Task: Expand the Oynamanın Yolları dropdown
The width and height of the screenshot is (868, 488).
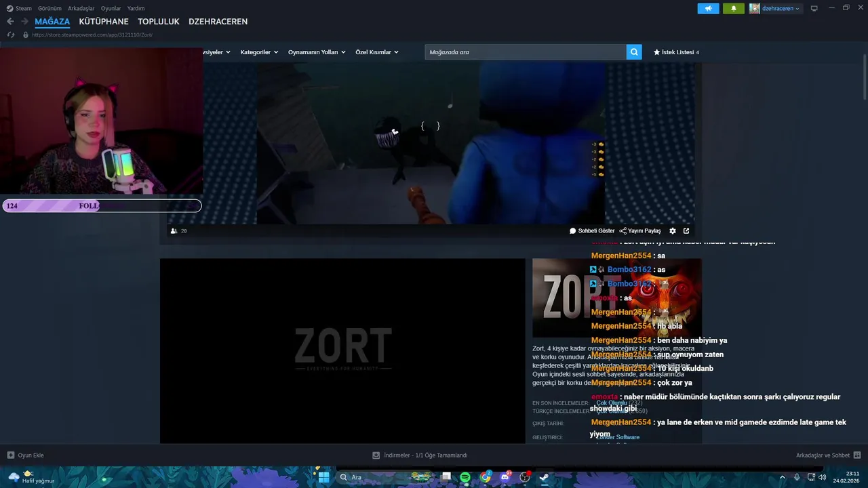Action: pos(317,52)
